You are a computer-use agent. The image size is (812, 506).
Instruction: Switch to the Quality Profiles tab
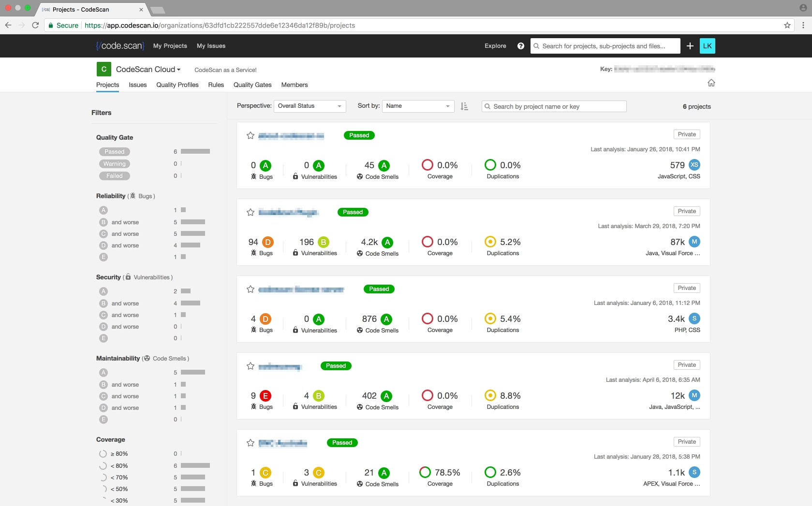[x=177, y=85]
